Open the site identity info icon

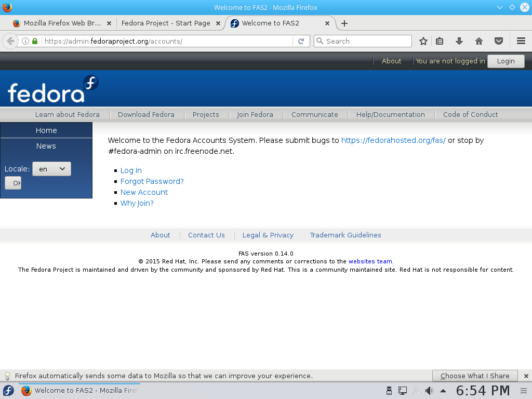(25, 41)
